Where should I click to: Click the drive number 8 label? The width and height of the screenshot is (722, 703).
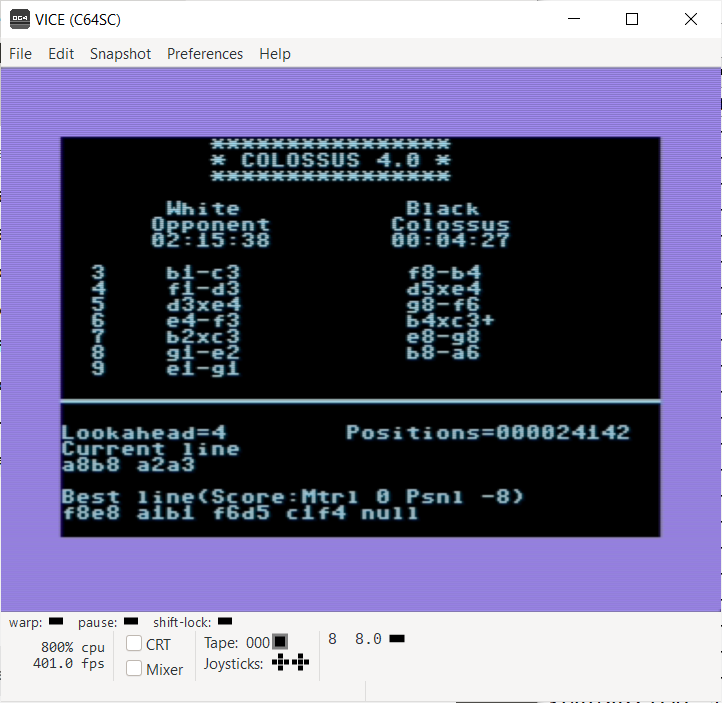click(x=332, y=639)
